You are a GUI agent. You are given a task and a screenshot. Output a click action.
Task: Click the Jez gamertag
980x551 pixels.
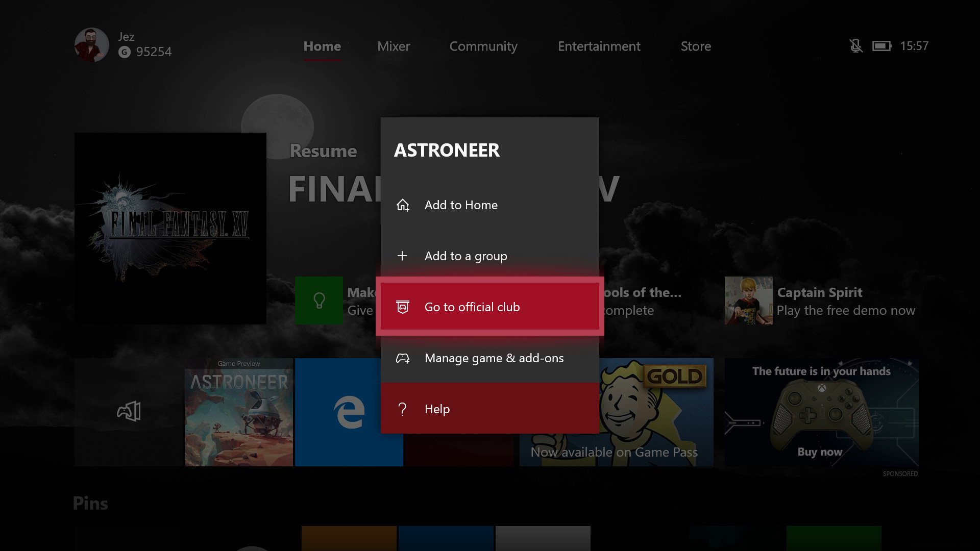point(127,37)
